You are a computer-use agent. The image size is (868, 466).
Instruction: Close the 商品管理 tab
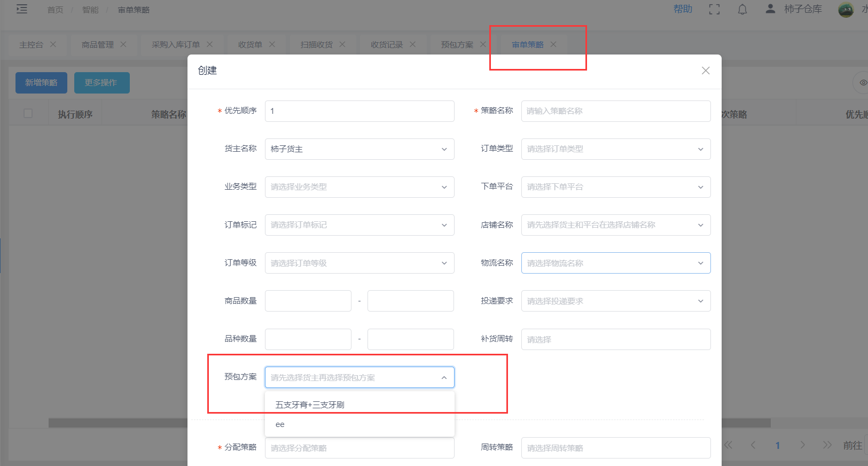pos(123,44)
